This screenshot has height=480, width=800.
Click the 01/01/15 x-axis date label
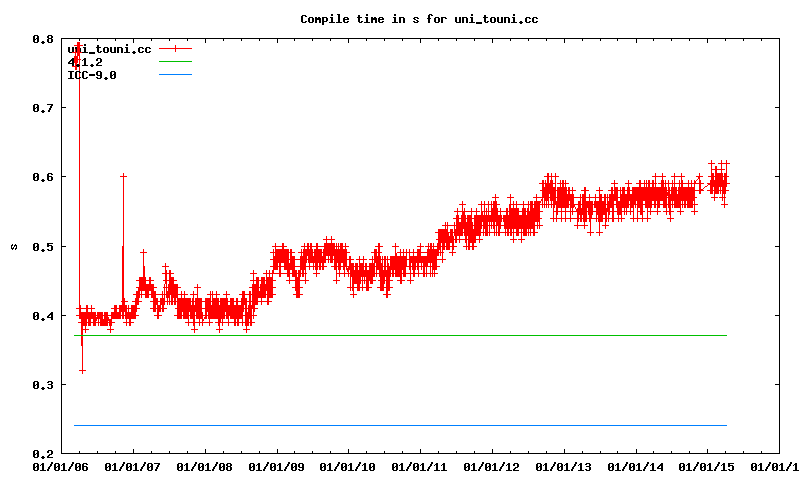tap(708, 466)
